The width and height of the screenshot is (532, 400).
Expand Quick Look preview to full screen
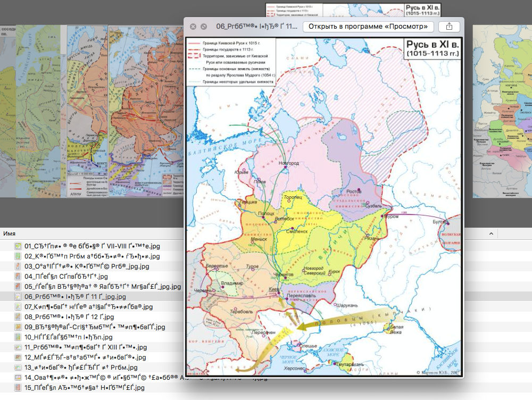pyautogui.click(x=204, y=27)
